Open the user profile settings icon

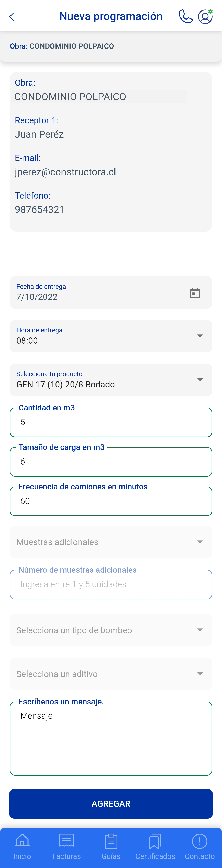(205, 16)
